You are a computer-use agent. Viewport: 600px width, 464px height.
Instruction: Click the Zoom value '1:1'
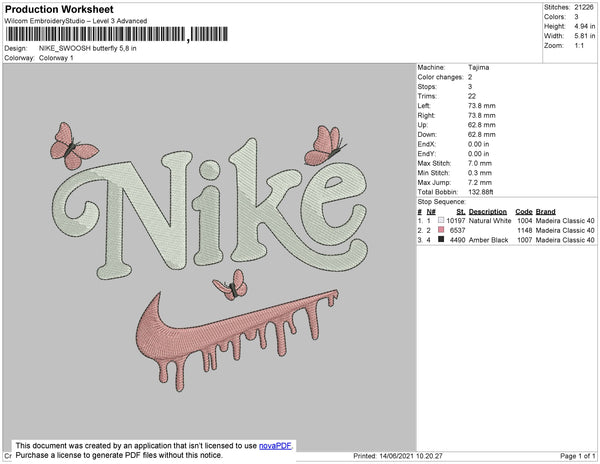[579, 46]
